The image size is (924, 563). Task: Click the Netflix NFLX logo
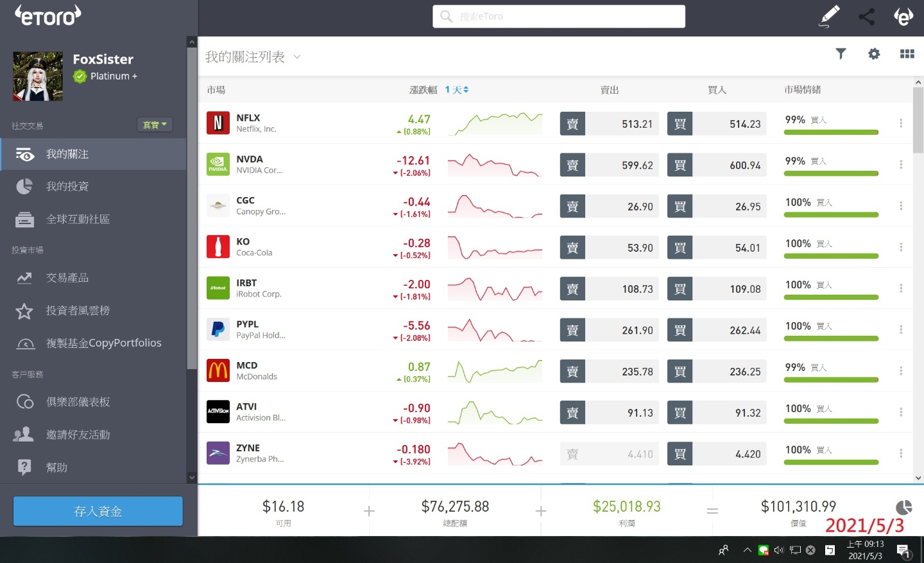pyautogui.click(x=218, y=123)
